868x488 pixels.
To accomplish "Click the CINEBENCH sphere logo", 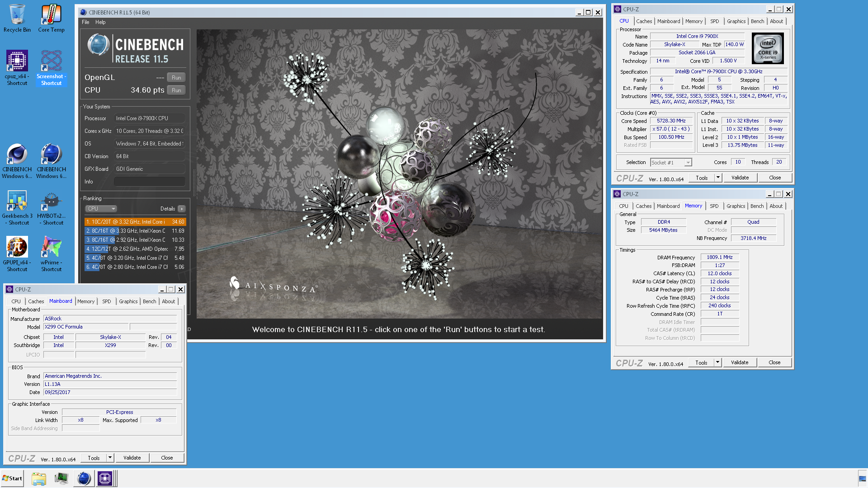I will pyautogui.click(x=98, y=45).
